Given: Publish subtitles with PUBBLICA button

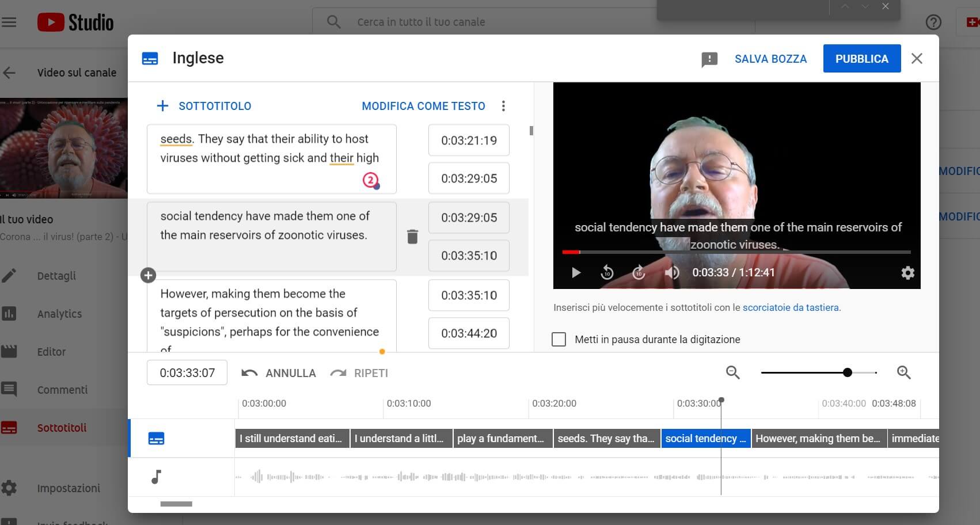Looking at the screenshot, I should 861,59.
